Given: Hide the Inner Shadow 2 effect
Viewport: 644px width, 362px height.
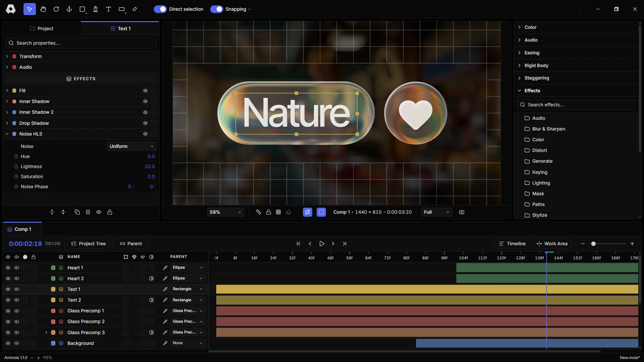Looking at the screenshot, I should (145, 112).
